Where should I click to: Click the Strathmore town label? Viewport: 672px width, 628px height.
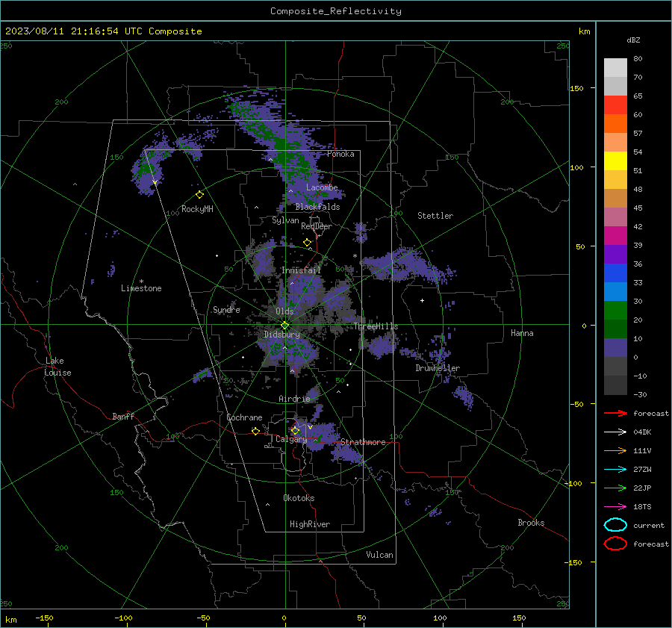(x=363, y=442)
